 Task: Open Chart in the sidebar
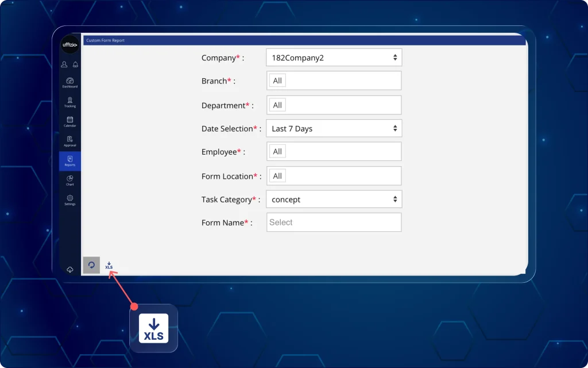coord(69,181)
